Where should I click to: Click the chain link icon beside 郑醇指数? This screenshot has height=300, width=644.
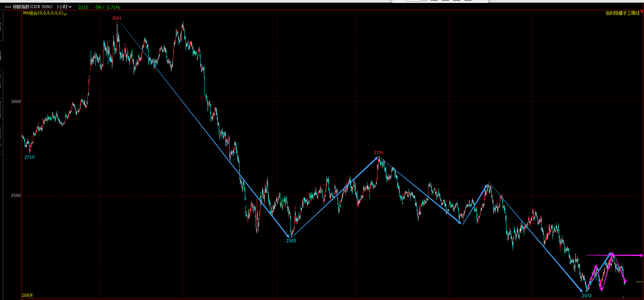coord(8,7)
